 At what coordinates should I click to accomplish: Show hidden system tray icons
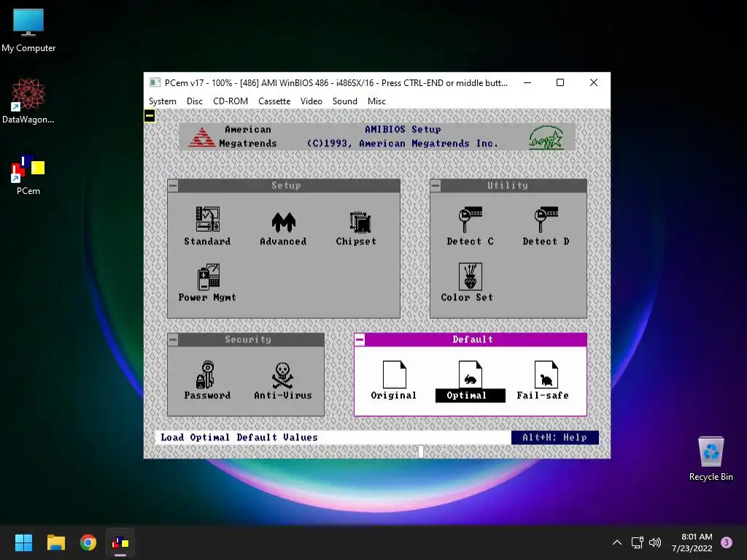point(617,542)
